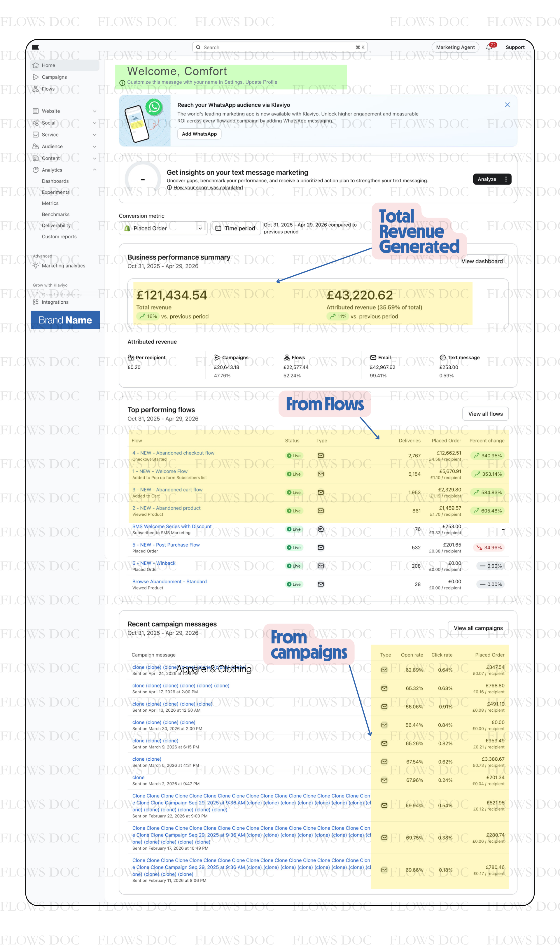
Task: Open Browse Abandonment - Standard flow
Action: (169, 582)
